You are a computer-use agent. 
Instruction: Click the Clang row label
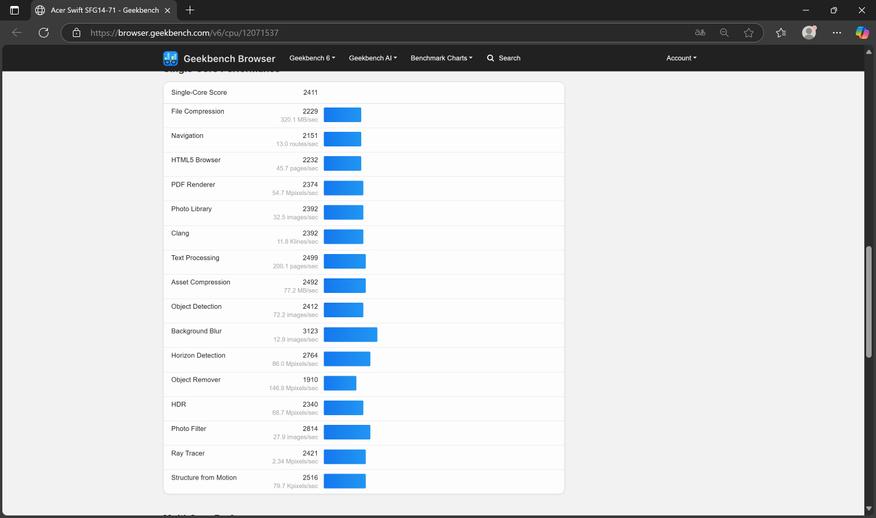(180, 233)
